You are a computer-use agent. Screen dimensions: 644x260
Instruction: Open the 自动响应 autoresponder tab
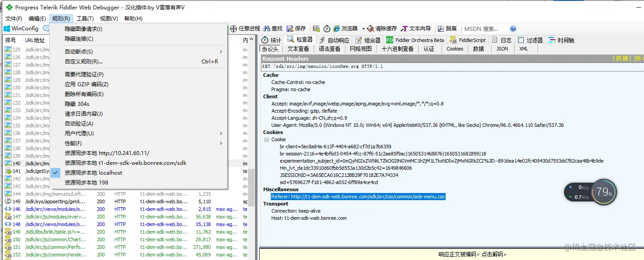click(334, 40)
